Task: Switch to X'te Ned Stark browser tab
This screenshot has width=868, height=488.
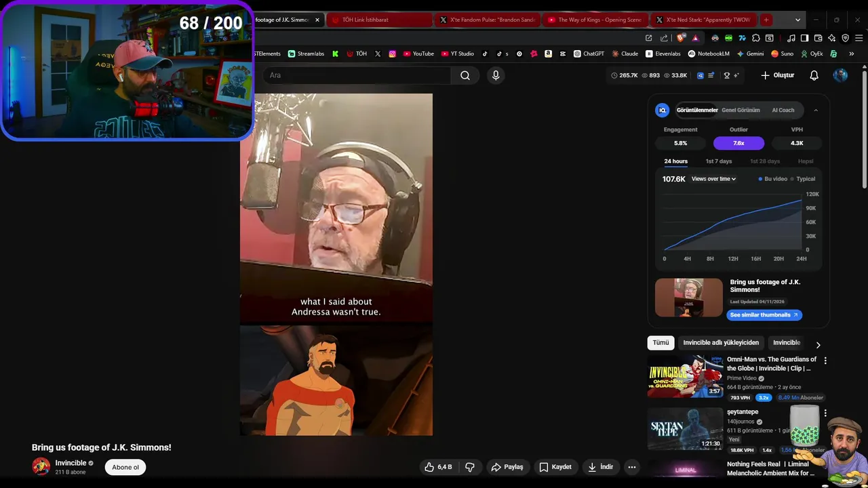Action: tap(703, 20)
